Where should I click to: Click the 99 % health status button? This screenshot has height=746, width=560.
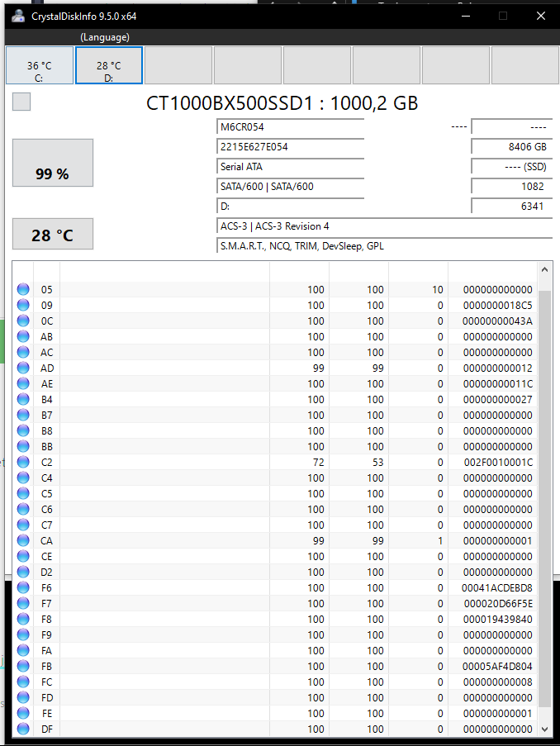coord(53,163)
